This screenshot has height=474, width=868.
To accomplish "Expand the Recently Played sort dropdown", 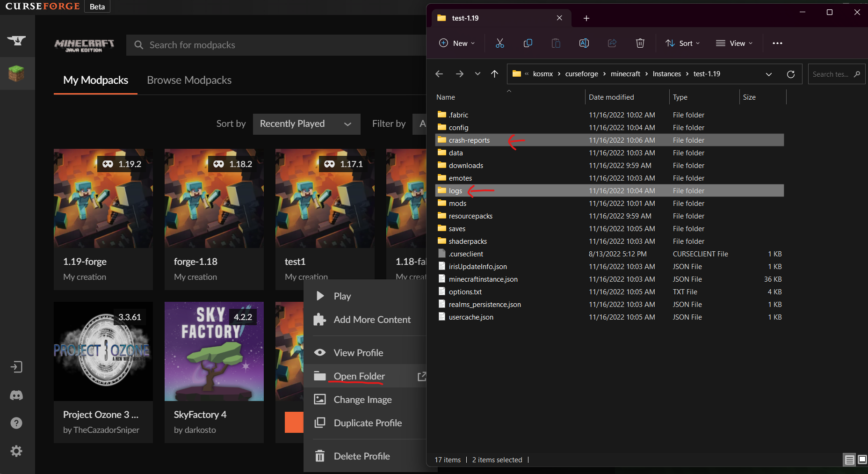I will [x=306, y=124].
